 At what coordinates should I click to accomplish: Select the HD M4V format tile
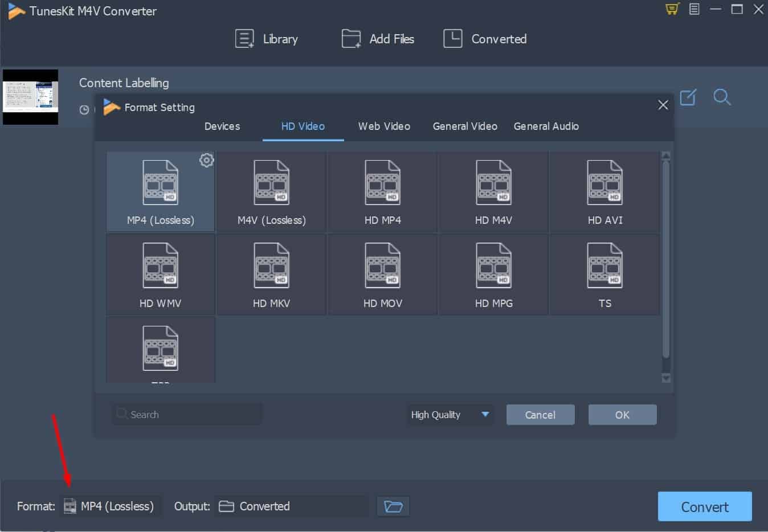493,191
